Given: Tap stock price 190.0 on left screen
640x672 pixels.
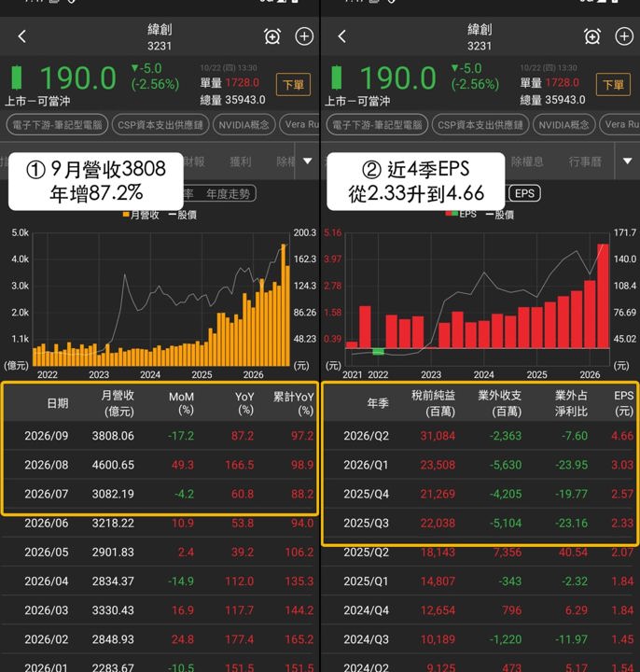Looking at the screenshot, I should pos(78,78).
